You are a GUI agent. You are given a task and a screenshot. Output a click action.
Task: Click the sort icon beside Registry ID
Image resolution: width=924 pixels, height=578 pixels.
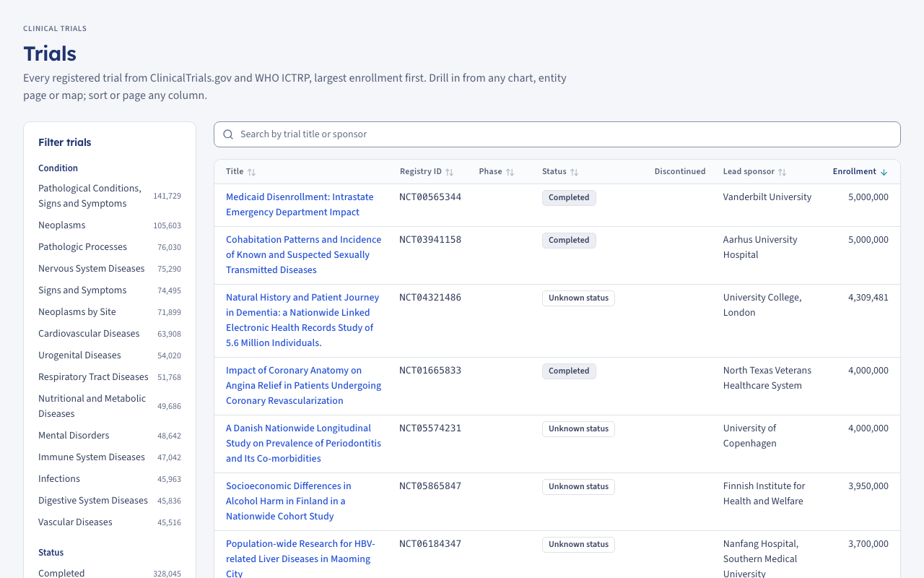click(x=449, y=172)
